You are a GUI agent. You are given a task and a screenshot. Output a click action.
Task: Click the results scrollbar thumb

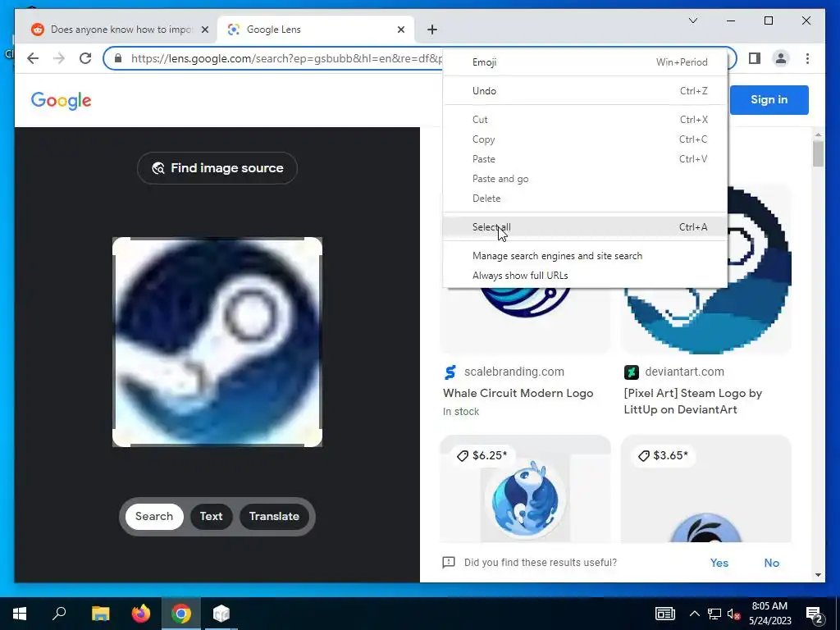click(818, 153)
